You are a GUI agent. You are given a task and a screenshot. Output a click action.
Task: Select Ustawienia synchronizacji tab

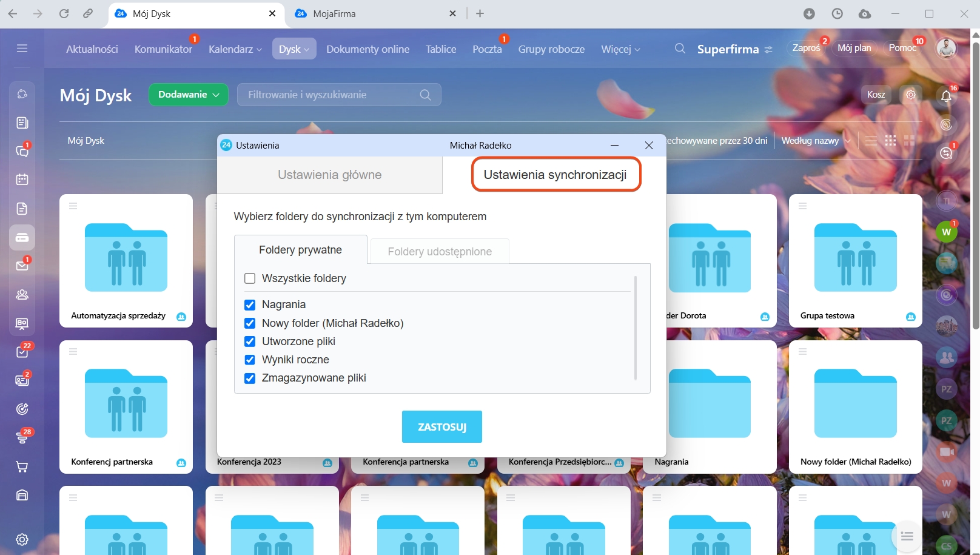click(x=555, y=175)
